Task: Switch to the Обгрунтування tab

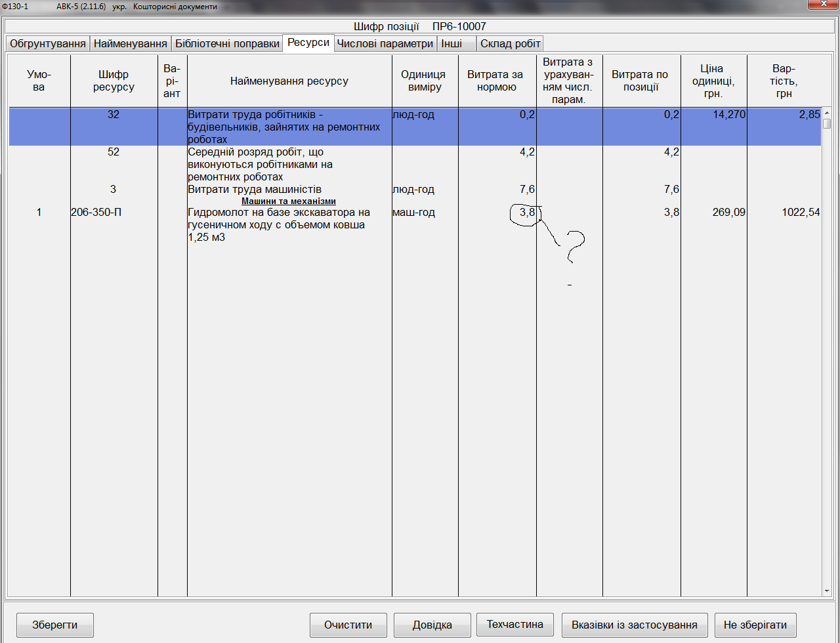Action: pos(48,43)
